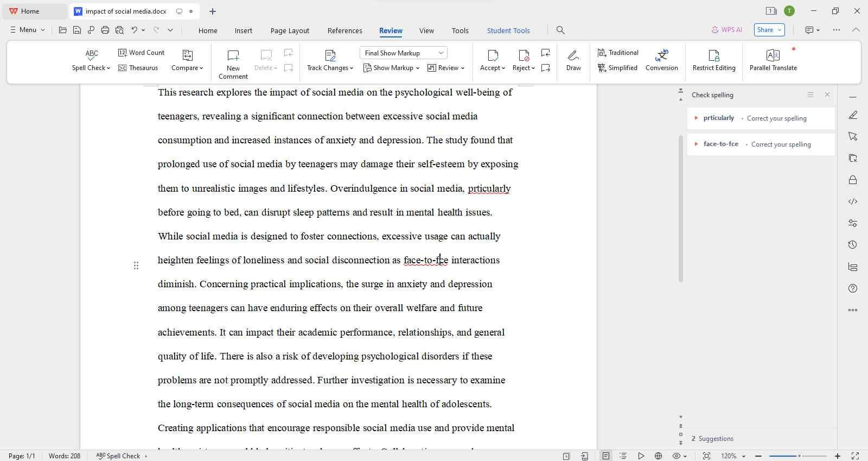Open the Thesaurus tool
The image size is (868, 461).
pos(138,68)
